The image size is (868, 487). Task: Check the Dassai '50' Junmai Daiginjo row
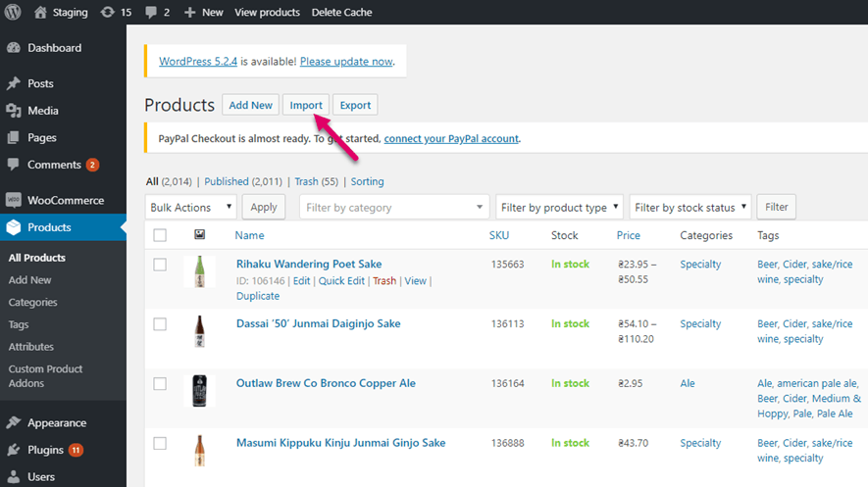pos(160,324)
